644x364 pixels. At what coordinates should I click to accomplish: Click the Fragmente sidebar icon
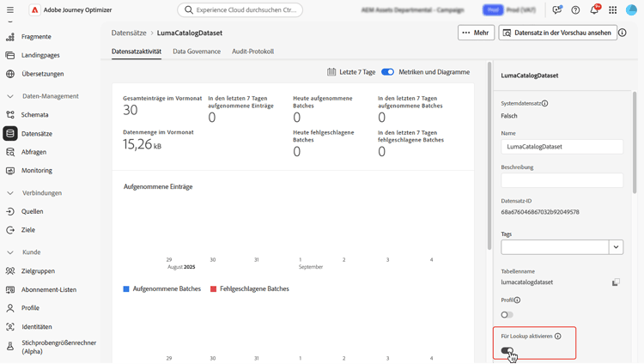(10, 37)
